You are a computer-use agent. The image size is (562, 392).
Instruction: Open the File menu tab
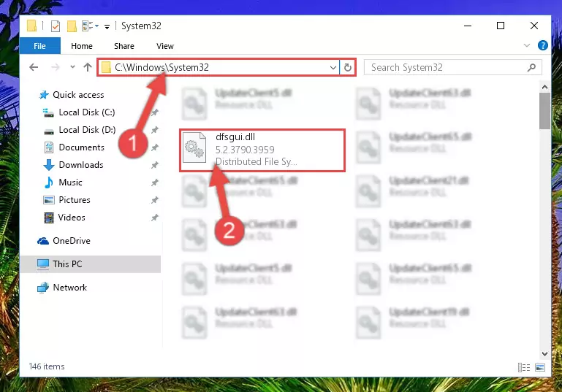click(39, 46)
